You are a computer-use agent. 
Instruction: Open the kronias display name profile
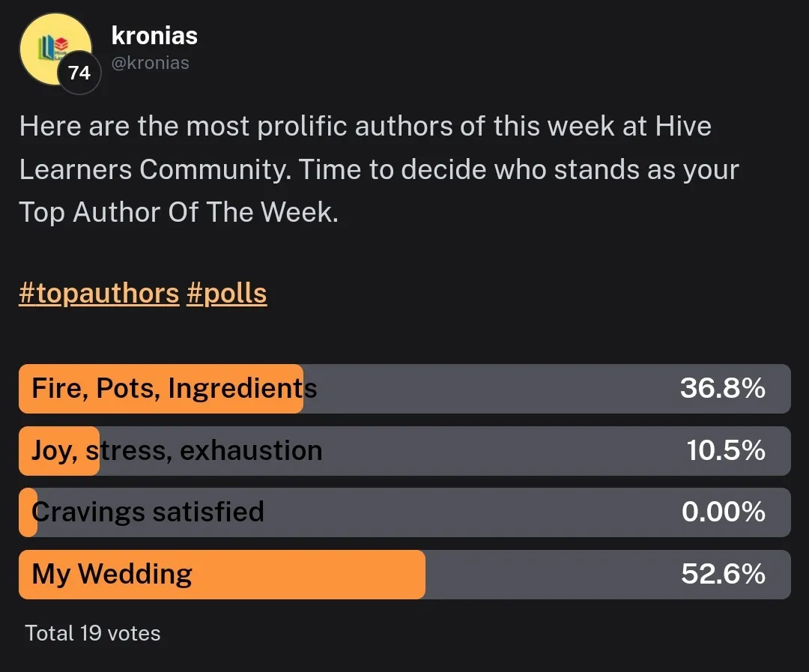[154, 35]
